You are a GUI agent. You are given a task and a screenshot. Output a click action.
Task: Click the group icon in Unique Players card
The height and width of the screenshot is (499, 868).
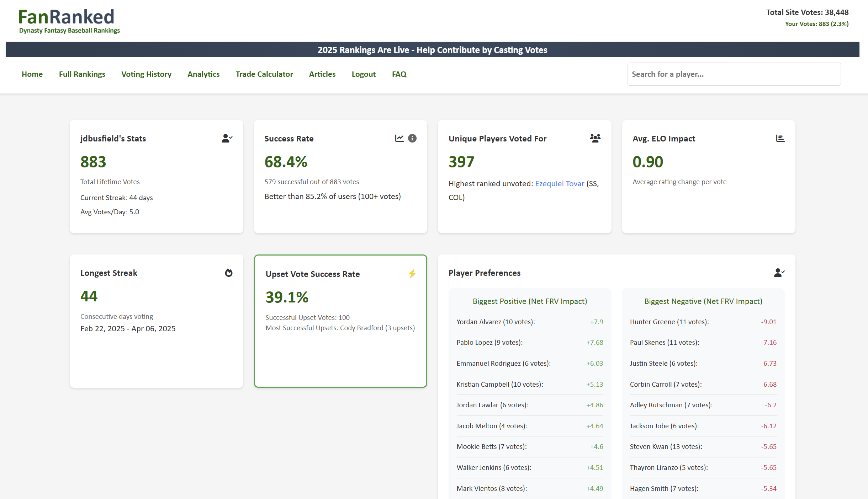(595, 138)
